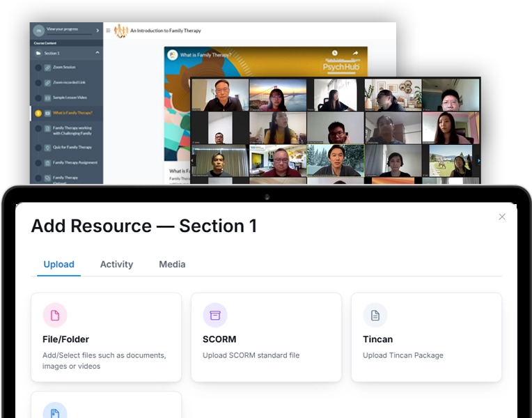Click the What is Family Therapy? video title
This screenshot has width=532, height=418.
(x=205, y=54)
